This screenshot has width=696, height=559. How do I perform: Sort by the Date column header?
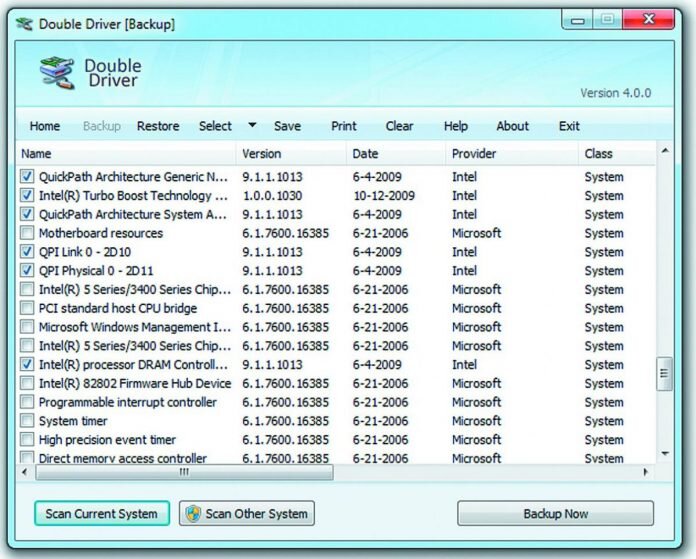pyautogui.click(x=396, y=154)
